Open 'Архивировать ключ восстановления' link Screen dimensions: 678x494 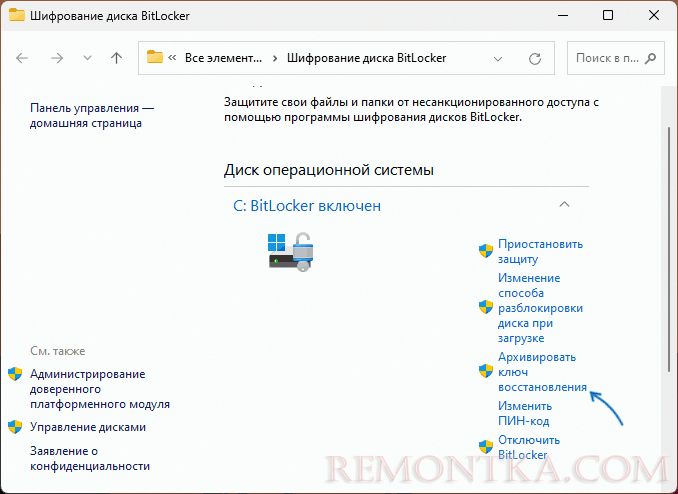coord(542,372)
